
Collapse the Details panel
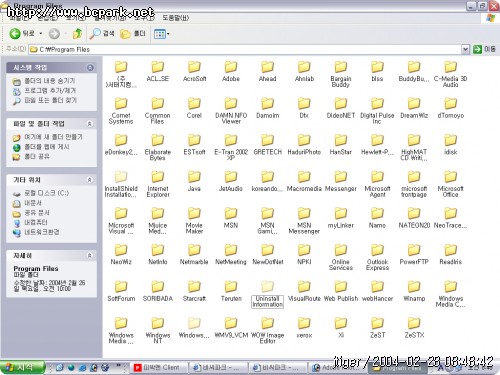pyautogui.click(x=90, y=256)
